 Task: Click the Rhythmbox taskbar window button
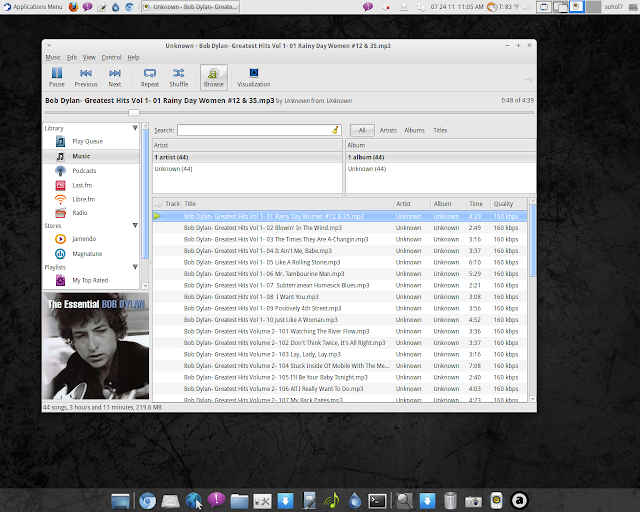tap(190, 7)
